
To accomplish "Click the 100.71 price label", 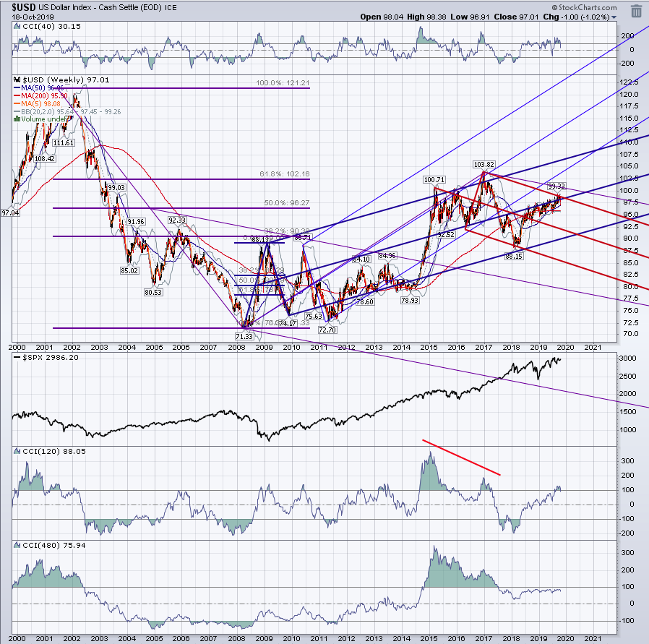I will pos(434,179).
